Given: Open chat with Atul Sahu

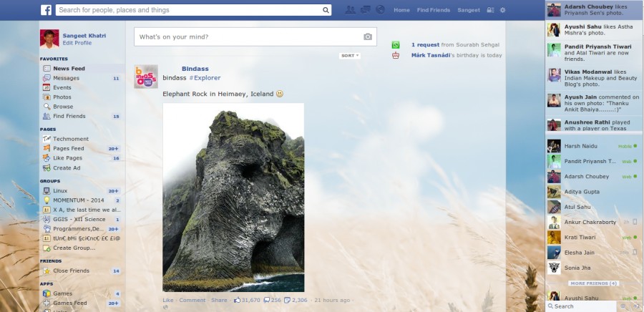Looking at the screenshot, I should 593,207.
